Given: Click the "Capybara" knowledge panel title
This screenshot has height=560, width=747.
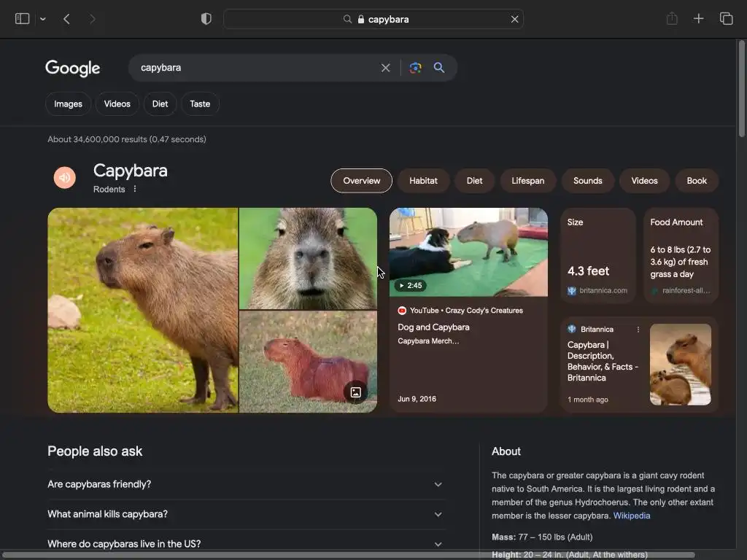Looking at the screenshot, I should tap(131, 171).
